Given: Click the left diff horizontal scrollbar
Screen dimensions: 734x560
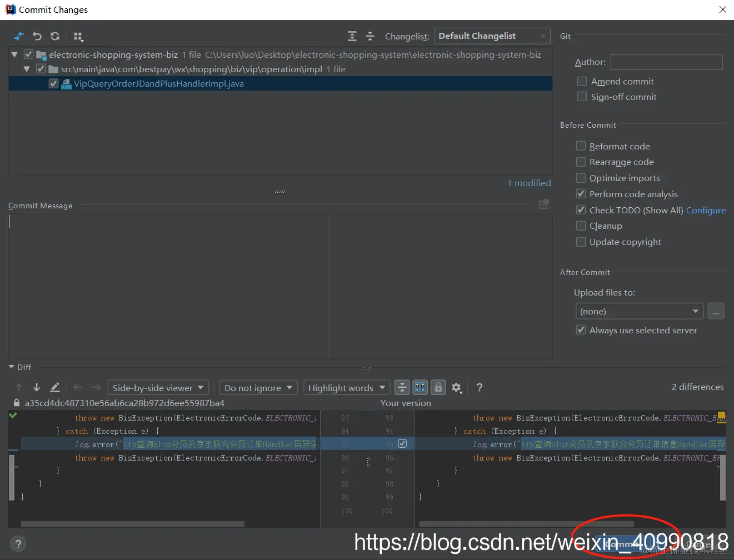Looking at the screenshot, I should pyautogui.click(x=133, y=524).
